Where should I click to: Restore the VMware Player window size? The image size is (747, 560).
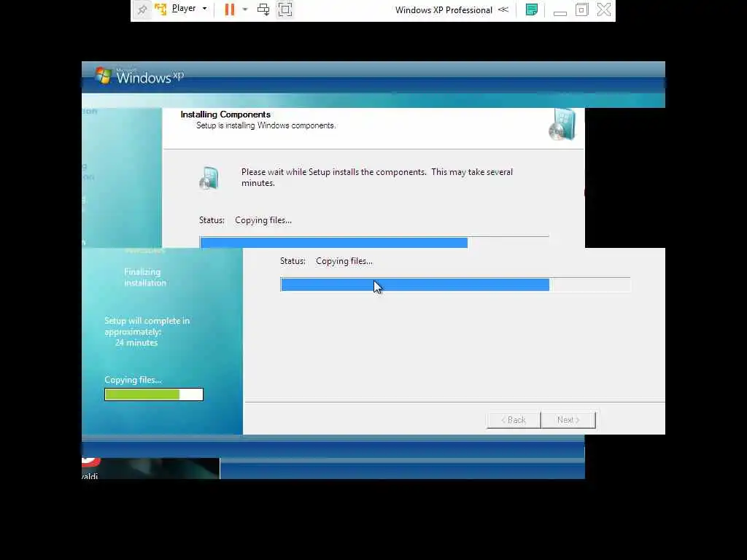pyautogui.click(x=581, y=9)
